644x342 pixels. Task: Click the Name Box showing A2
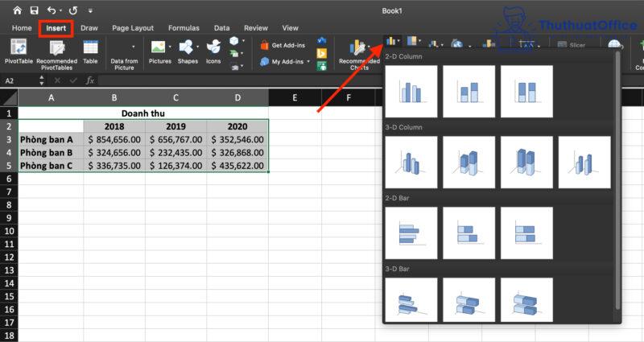click(19, 80)
